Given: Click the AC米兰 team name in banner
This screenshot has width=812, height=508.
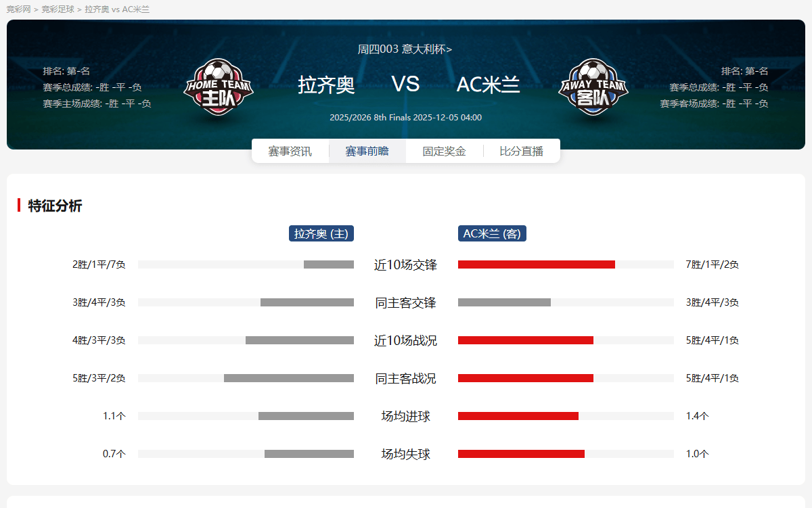Looking at the screenshot, I should pos(488,85).
